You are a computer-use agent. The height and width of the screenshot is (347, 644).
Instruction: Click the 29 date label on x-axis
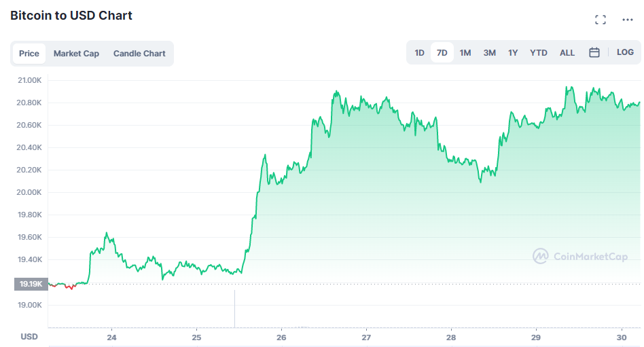click(535, 337)
